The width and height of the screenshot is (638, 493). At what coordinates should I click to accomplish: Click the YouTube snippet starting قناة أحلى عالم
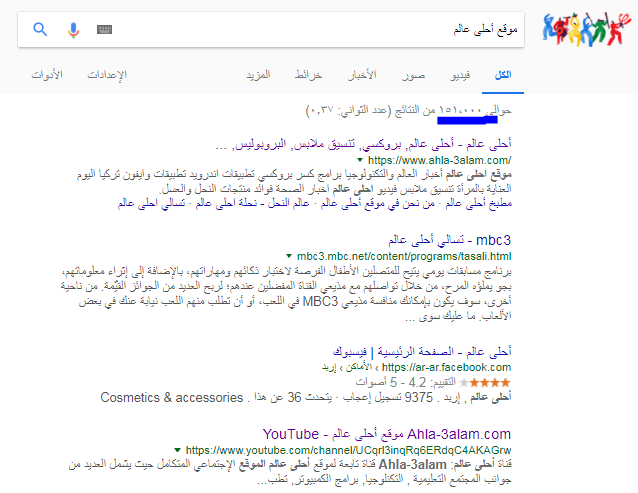point(290,472)
